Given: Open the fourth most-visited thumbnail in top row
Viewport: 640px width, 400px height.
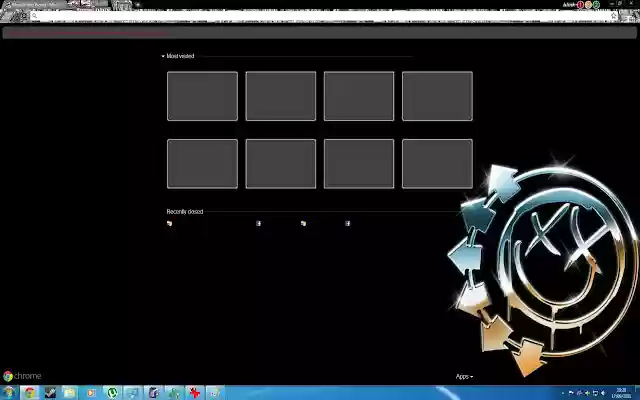Looking at the screenshot, I should click(x=438, y=96).
